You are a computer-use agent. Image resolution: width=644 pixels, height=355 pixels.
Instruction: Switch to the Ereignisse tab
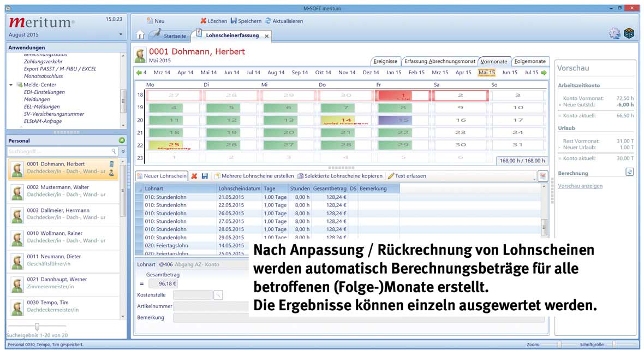pyautogui.click(x=385, y=61)
